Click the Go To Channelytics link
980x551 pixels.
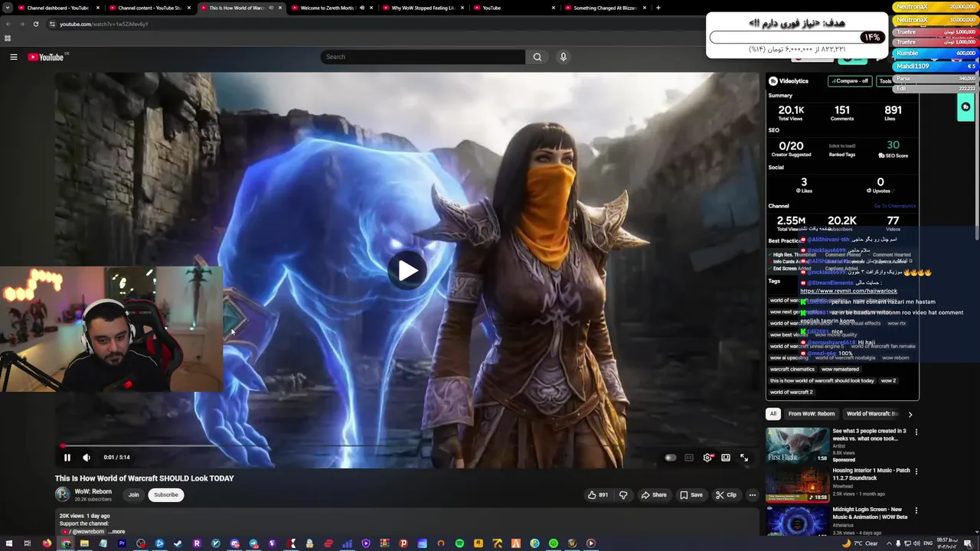[895, 206]
